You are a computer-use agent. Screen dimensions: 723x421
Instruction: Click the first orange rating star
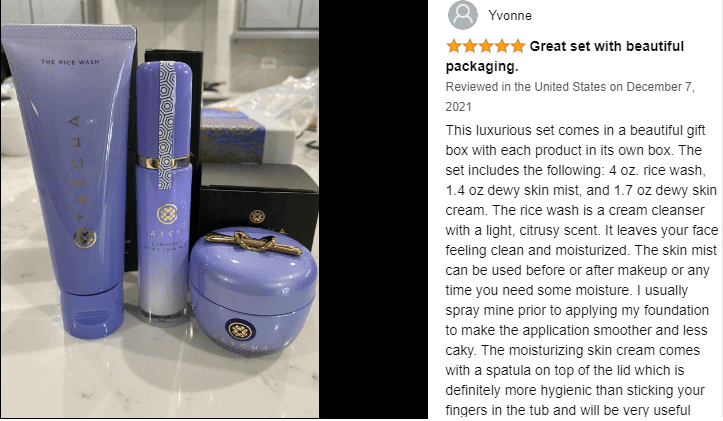454,46
